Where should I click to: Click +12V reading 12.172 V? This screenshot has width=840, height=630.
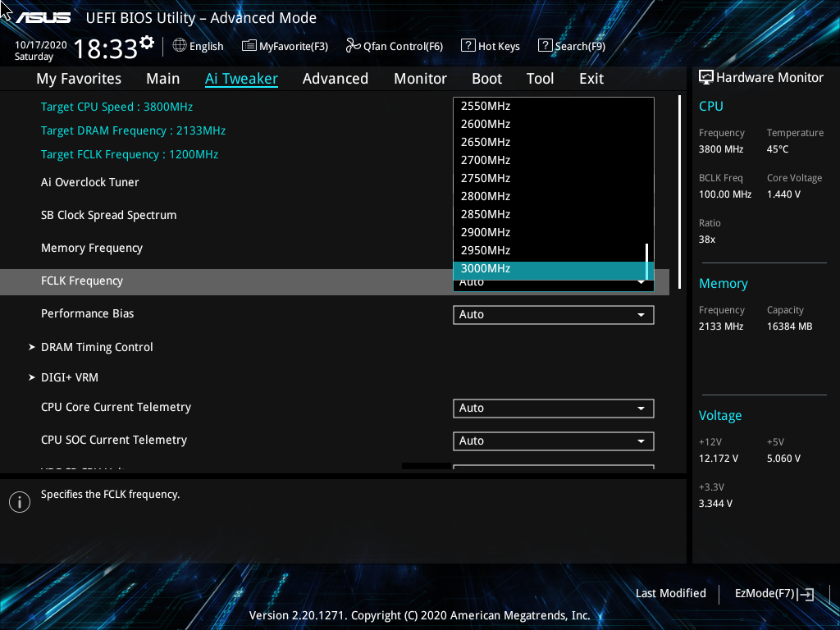[x=718, y=459]
